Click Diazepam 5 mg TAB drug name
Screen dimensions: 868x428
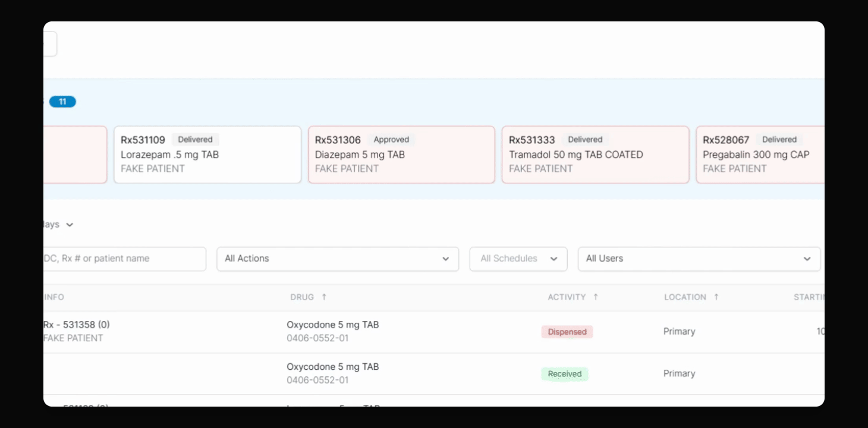pos(360,155)
